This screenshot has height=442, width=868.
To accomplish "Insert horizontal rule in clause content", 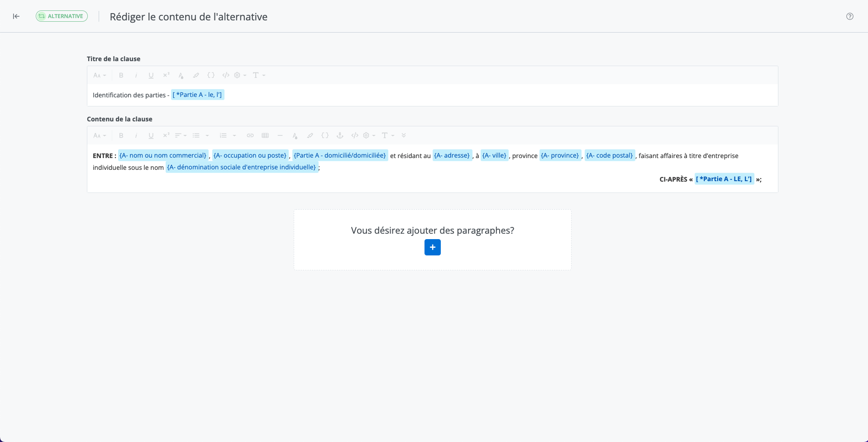I will [x=280, y=135].
